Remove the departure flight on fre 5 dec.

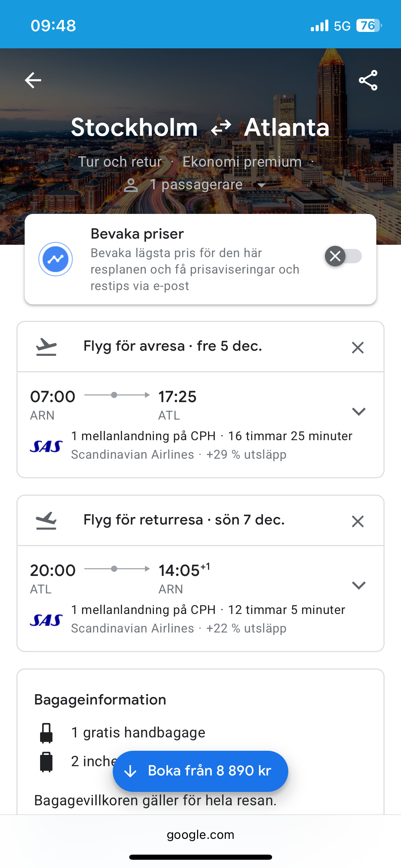[357, 348]
